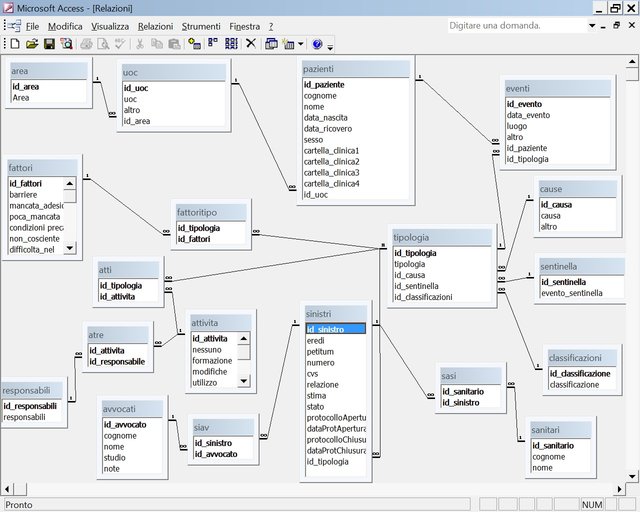Open the Finestra menu
The height and width of the screenshot is (512, 640).
point(244,27)
